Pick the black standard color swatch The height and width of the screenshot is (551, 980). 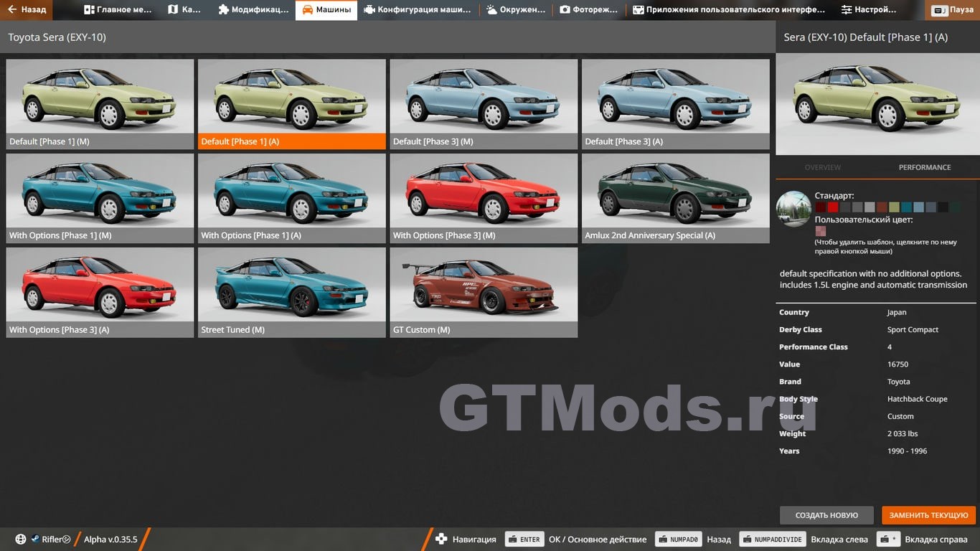[x=943, y=207]
